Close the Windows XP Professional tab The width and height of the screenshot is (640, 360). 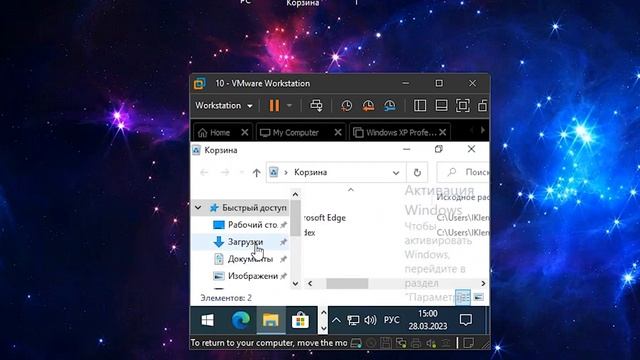tap(442, 133)
